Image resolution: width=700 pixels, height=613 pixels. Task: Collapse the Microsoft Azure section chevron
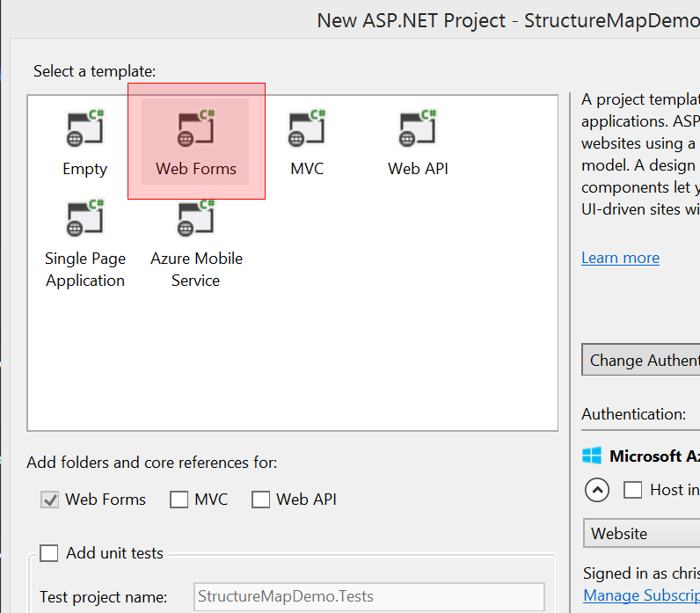(597, 490)
